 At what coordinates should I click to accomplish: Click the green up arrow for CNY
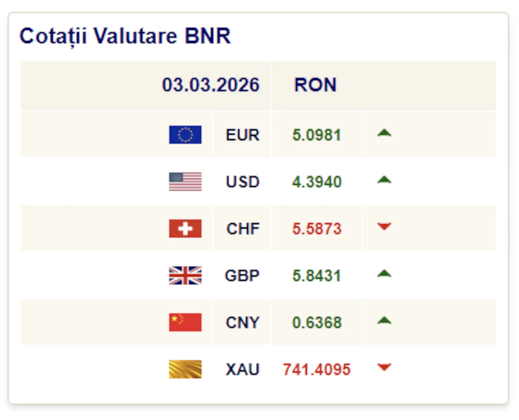[384, 321]
